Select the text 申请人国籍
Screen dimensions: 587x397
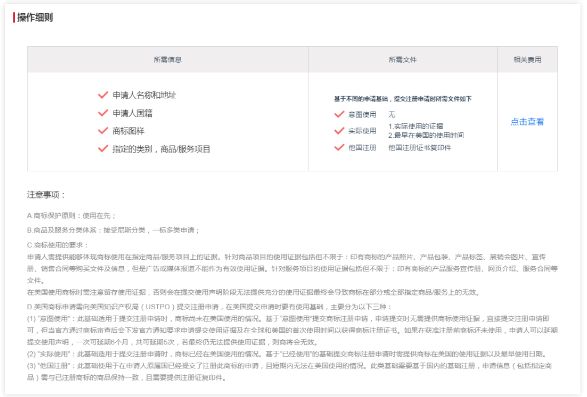(x=133, y=113)
